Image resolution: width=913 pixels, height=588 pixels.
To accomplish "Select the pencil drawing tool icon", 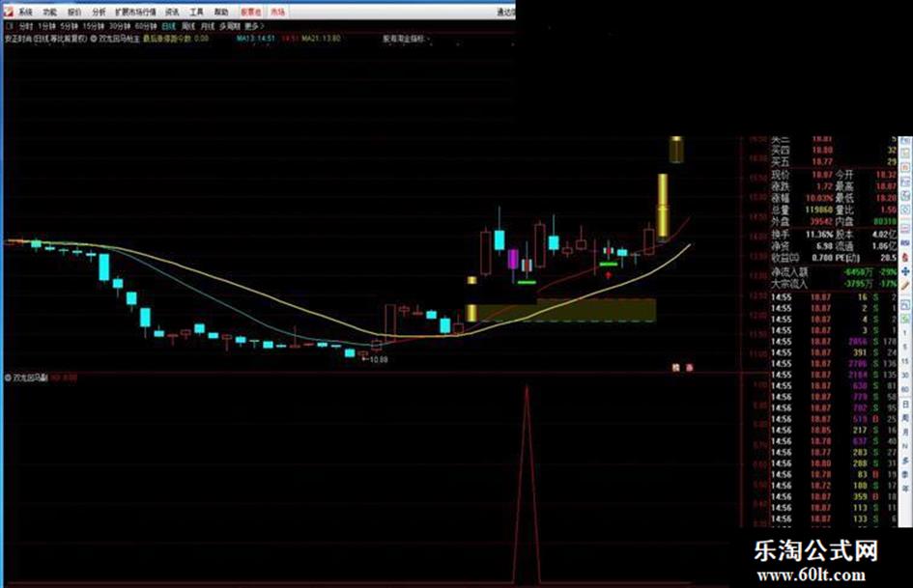I will pos(905,285).
